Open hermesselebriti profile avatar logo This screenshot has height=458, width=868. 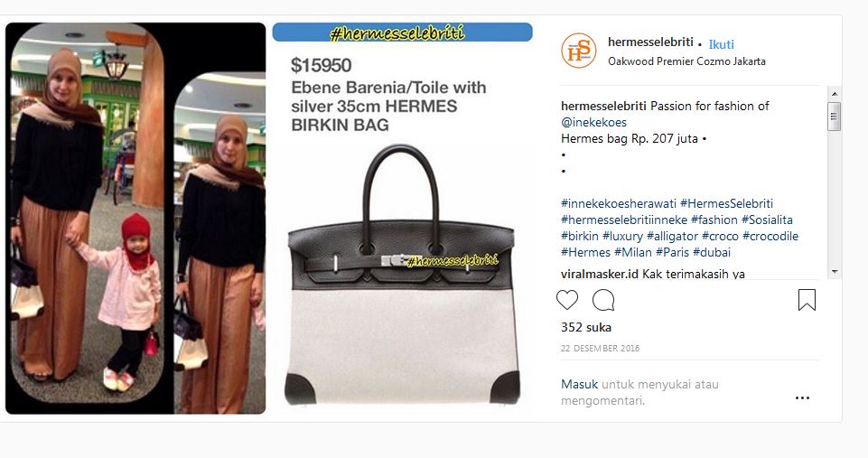578,51
